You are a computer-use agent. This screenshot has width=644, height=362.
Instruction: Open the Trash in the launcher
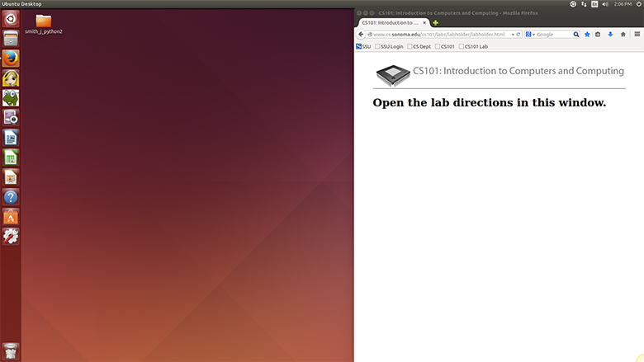pos(11,350)
